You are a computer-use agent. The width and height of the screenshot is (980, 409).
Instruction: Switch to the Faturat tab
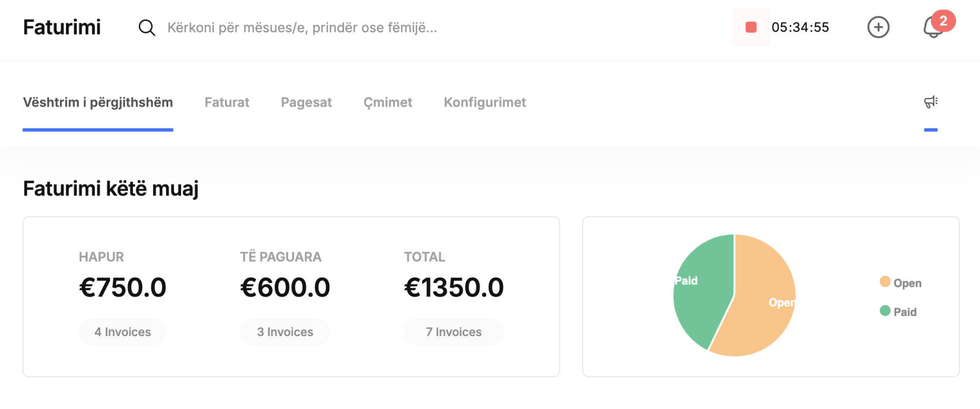pos(226,102)
